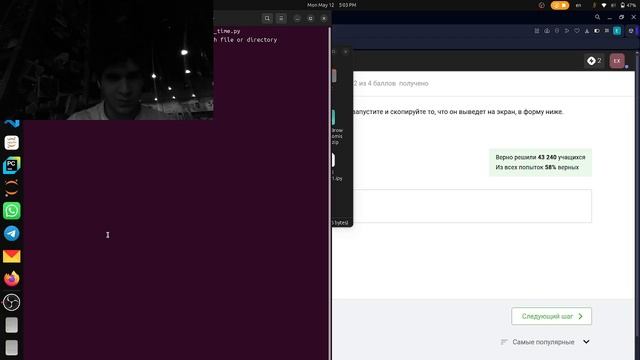Click the _time.py terminal line

coord(227,31)
